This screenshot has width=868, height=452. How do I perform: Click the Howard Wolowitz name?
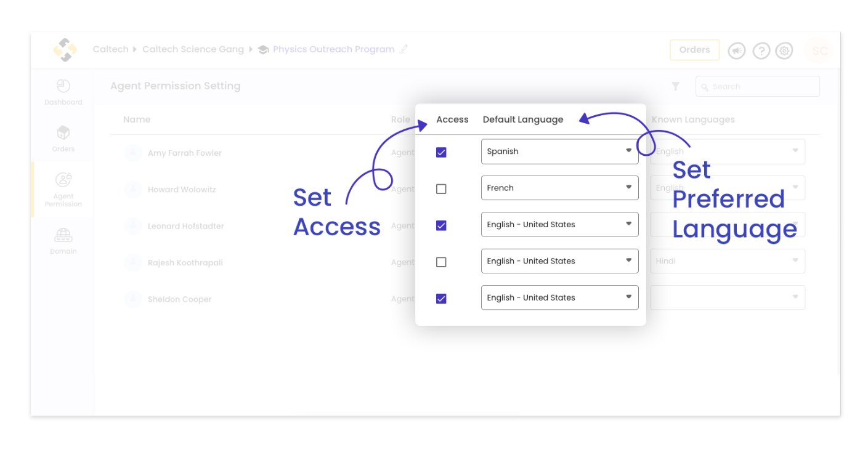[182, 190]
